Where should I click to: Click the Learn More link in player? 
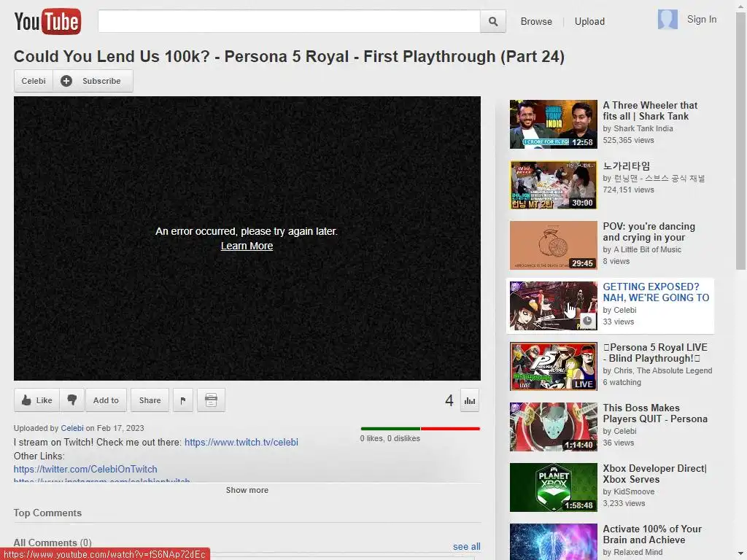[x=247, y=246]
